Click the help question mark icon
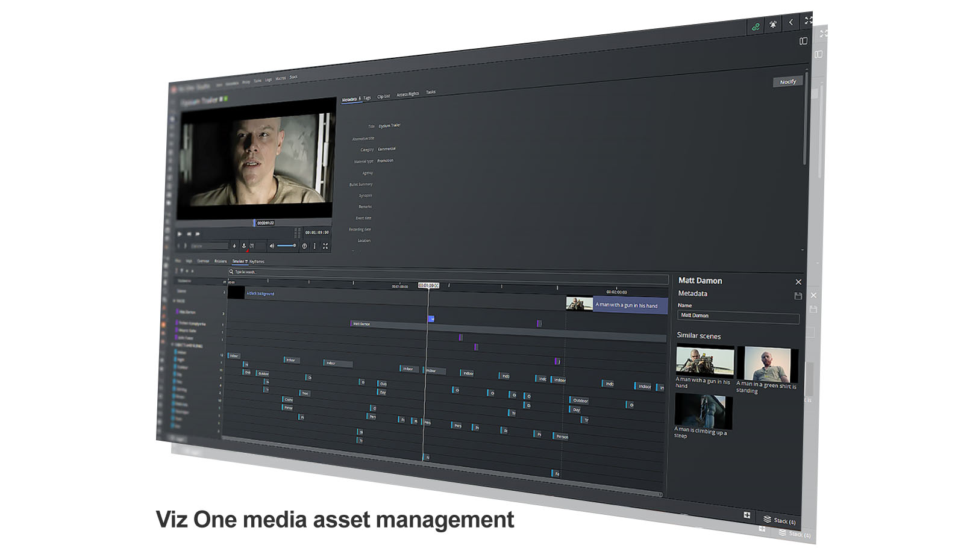This screenshot has width=964, height=560. 304,246
